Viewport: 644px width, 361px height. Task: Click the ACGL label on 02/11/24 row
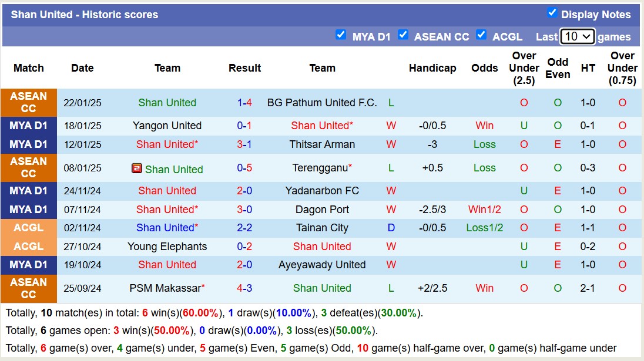click(x=29, y=228)
